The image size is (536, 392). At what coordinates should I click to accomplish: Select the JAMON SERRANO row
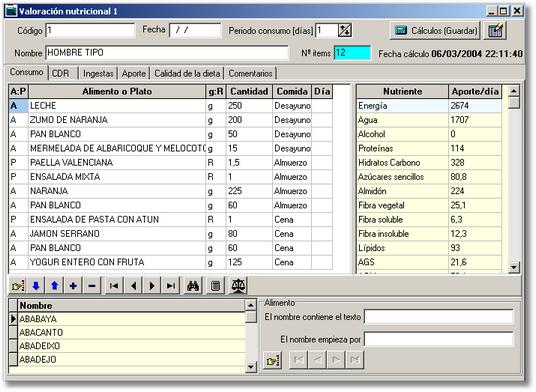[x=170, y=234]
